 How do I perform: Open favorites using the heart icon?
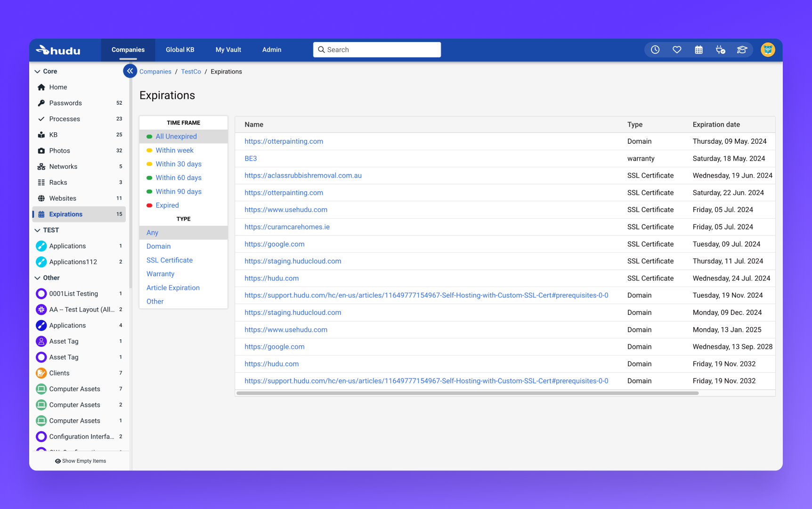point(677,49)
